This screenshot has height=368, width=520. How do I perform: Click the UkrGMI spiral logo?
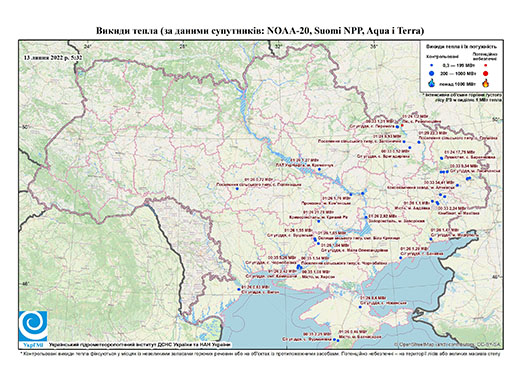[33, 326]
